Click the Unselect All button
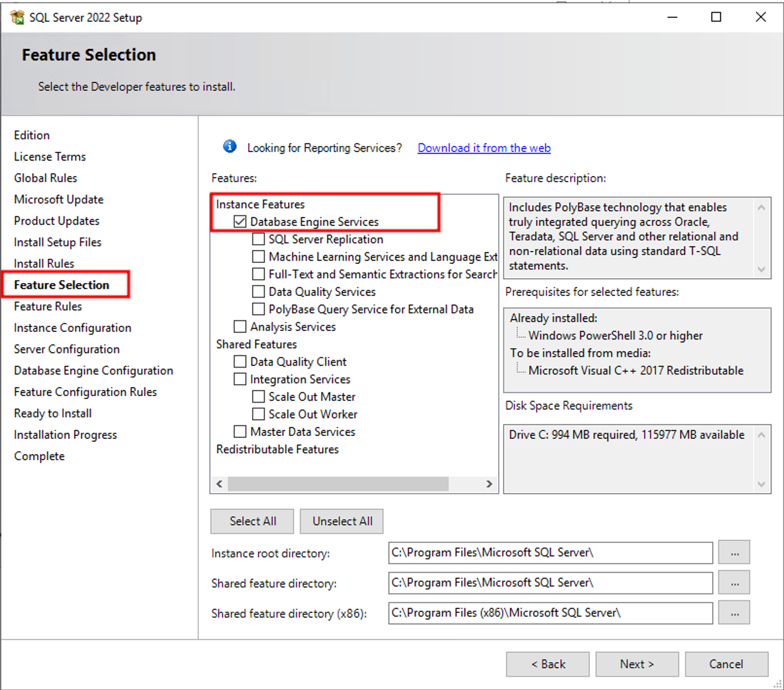Image resolution: width=784 pixels, height=690 pixels. click(x=342, y=521)
